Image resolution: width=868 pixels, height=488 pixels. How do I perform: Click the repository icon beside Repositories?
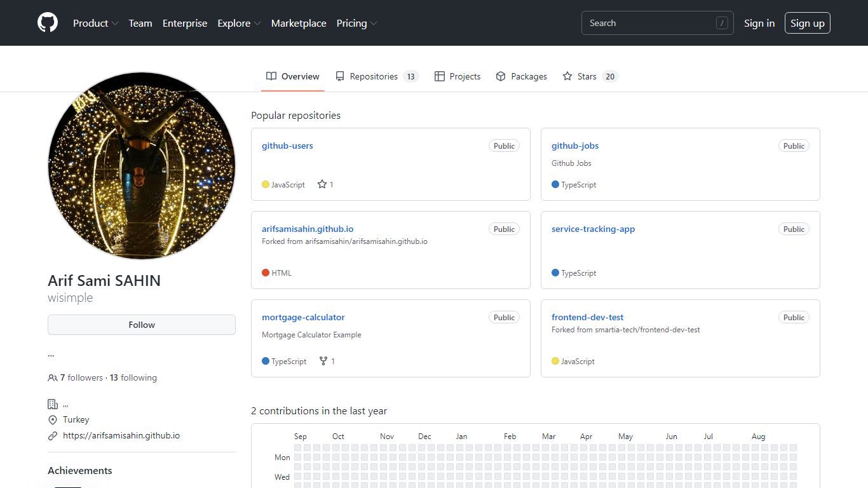(x=340, y=76)
